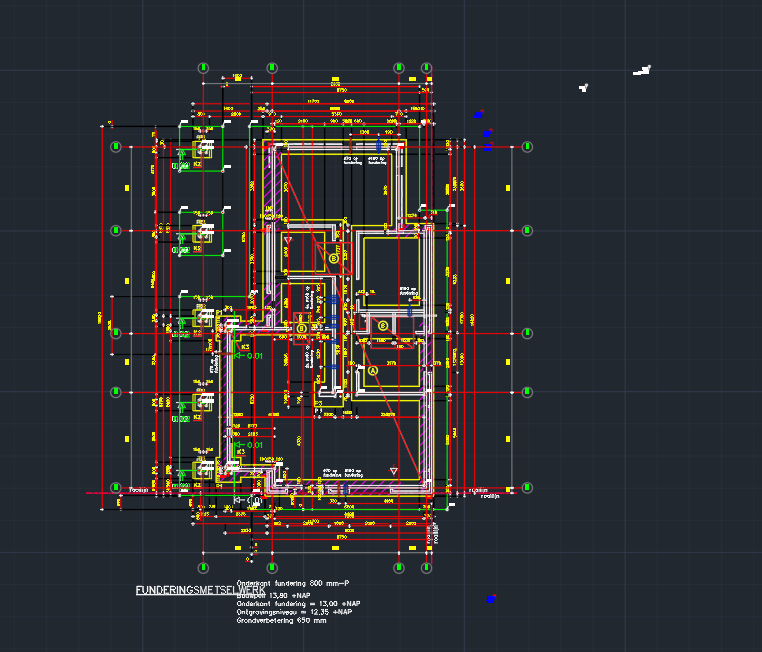Pick the bottom-left grid axis bubble below the plan
Image resolution: width=762 pixels, height=652 pixels.
point(203,566)
